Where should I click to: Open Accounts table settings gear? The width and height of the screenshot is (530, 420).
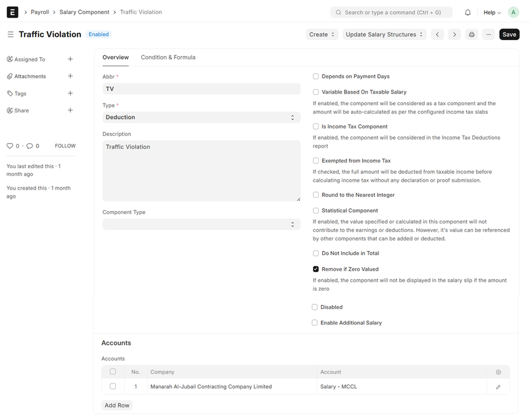(x=498, y=372)
